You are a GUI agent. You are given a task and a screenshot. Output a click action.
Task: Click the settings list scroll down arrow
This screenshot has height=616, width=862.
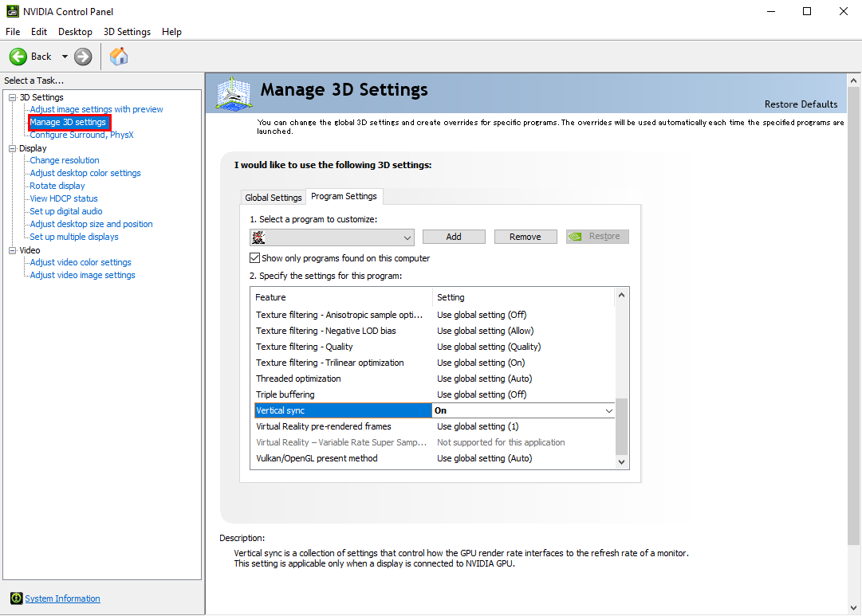[x=622, y=461]
